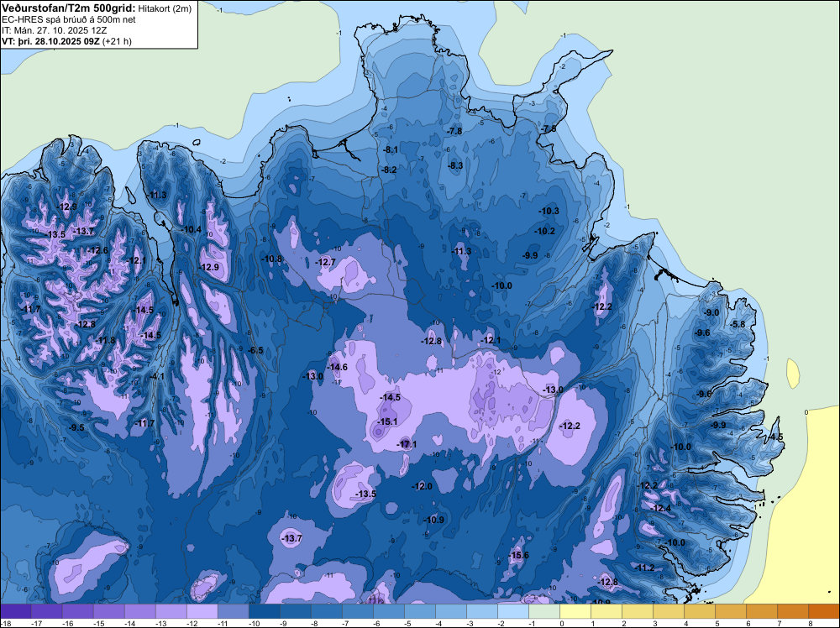This screenshot has height=628, width=840.
Task: Select the -12.7 temperature reading
Action: pyautogui.click(x=326, y=262)
